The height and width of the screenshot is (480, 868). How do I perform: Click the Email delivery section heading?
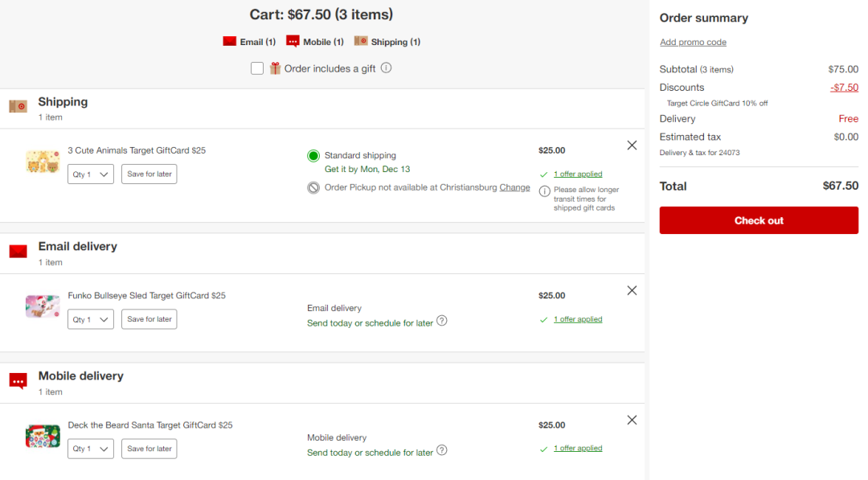pyautogui.click(x=77, y=246)
